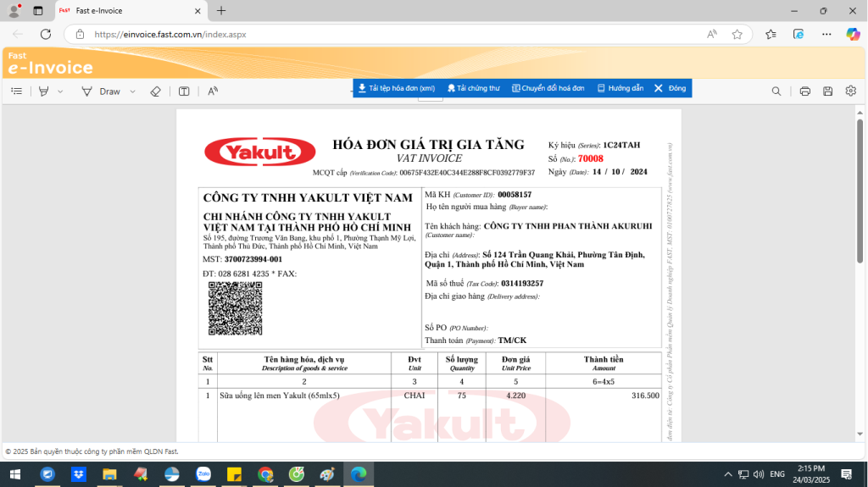Click the scrollbar down arrow
Image resolution: width=868 pixels, height=487 pixels.
(x=860, y=434)
